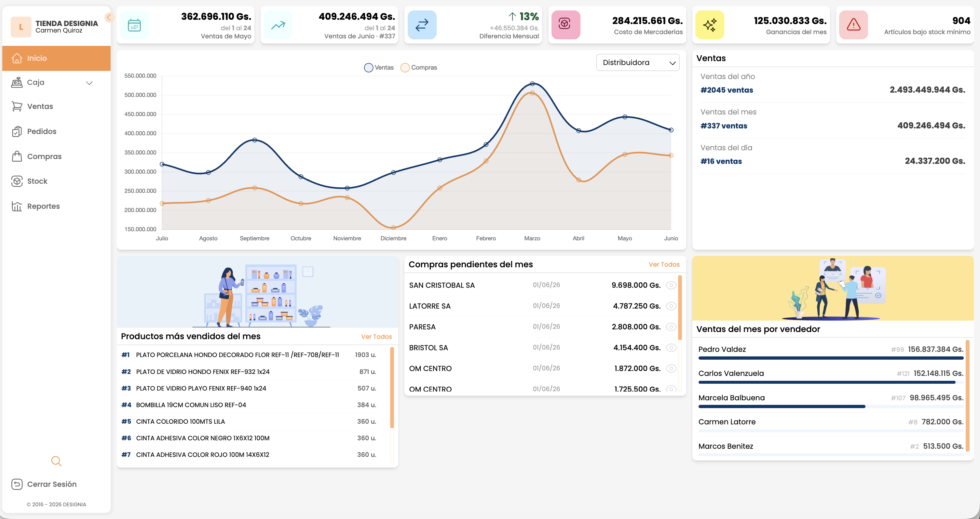
Task: Click #16 ventas link
Action: [721, 161]
